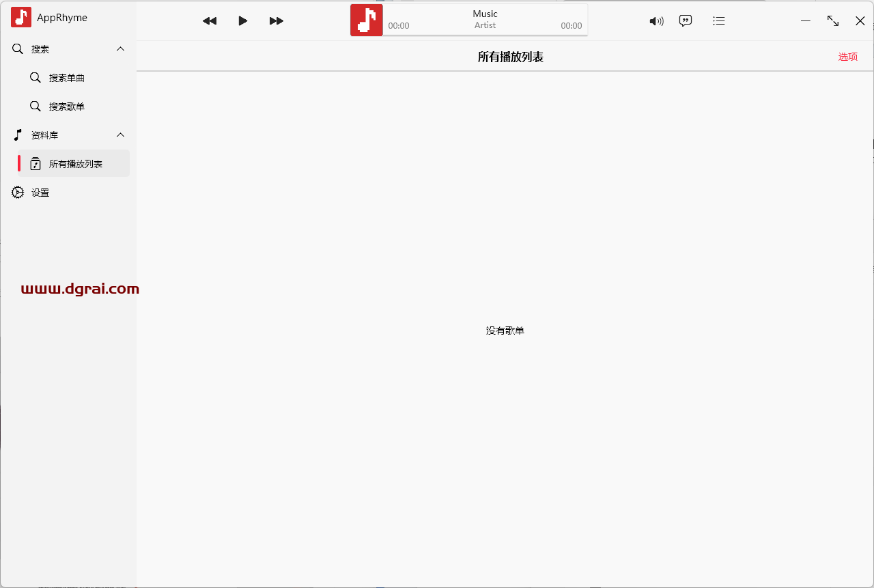The width and height of the screenshot is (874, 588).
Task: Skip to the previous track
Action: click(x=210, y=21)
